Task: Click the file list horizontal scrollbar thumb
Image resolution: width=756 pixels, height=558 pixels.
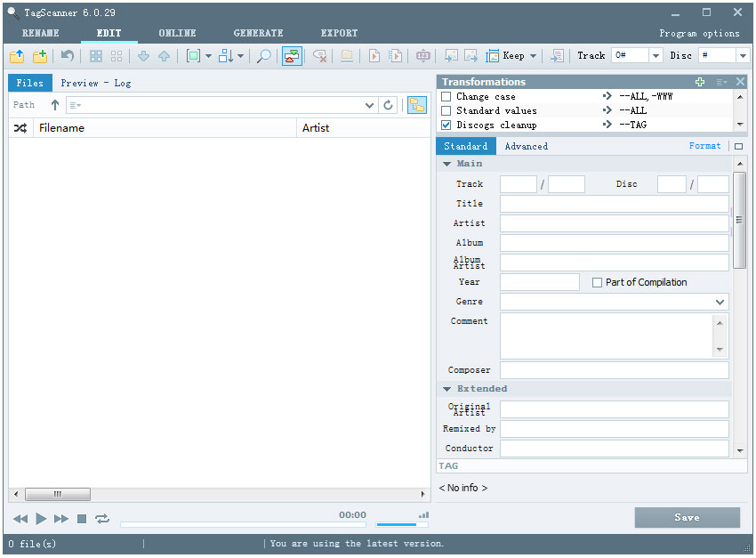Action: [x=58, y=495]
